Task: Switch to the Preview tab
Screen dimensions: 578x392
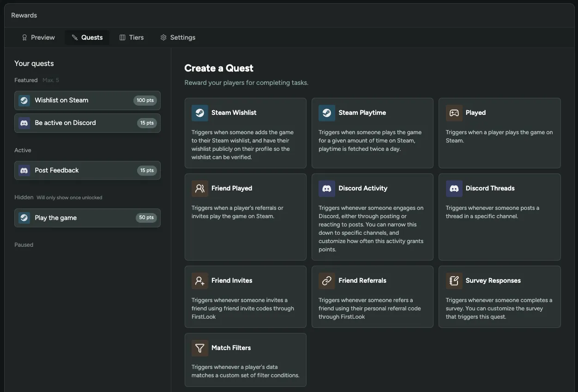Action: [x=38, y=37]
